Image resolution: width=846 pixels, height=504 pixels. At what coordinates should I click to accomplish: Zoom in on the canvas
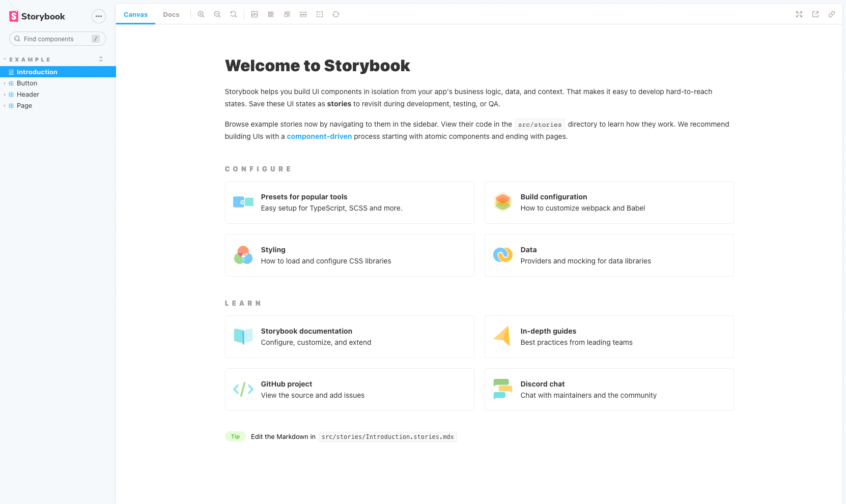[201, 14]
